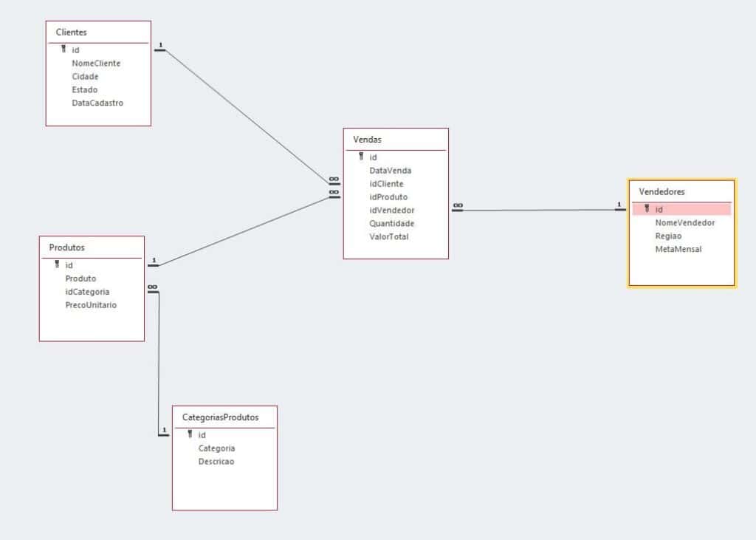This screenshot has width=756, height=540.
Task: Click the idVendedor field in Vendas
Action: [391, 211]
